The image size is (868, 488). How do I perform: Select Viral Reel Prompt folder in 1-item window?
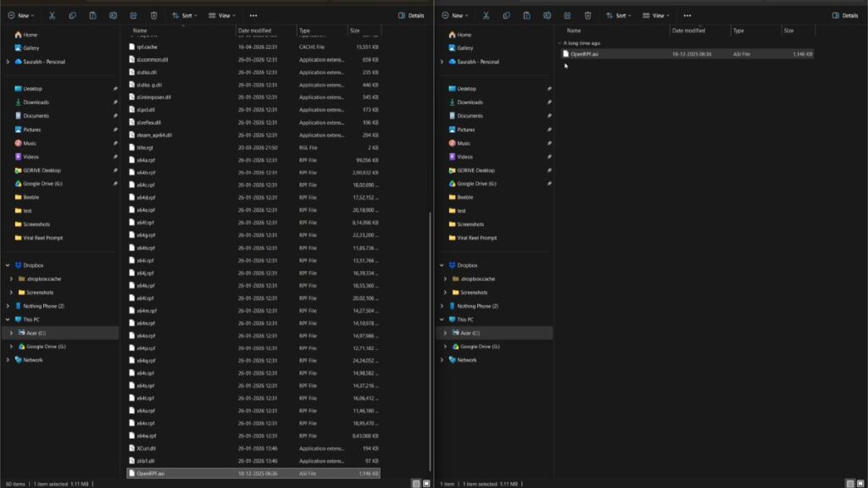pyautogui.click(x=476, y=238)
